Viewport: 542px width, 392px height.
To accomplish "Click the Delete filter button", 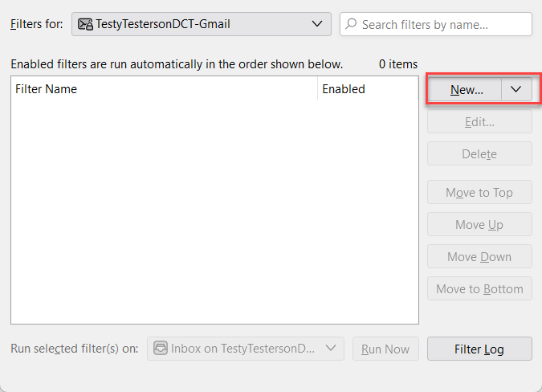I will point(479,153).
